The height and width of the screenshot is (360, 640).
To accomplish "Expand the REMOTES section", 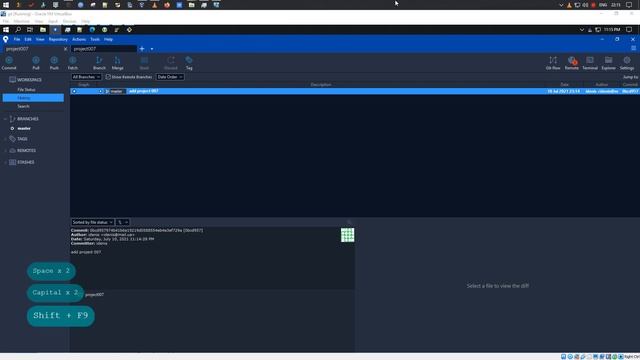I will point(5,151).
